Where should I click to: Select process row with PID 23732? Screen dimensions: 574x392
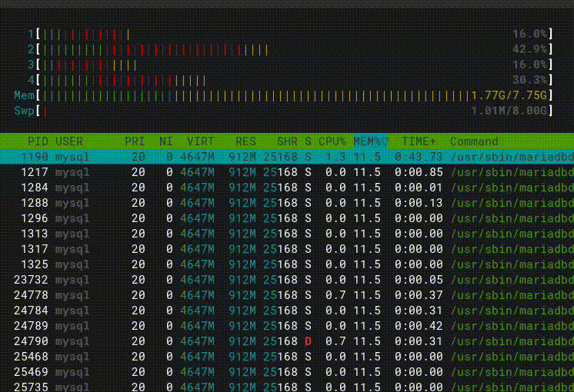pos(287,280)
